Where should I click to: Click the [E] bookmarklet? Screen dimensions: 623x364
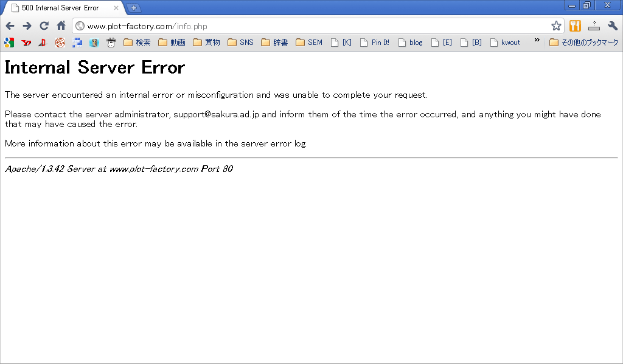442,43
